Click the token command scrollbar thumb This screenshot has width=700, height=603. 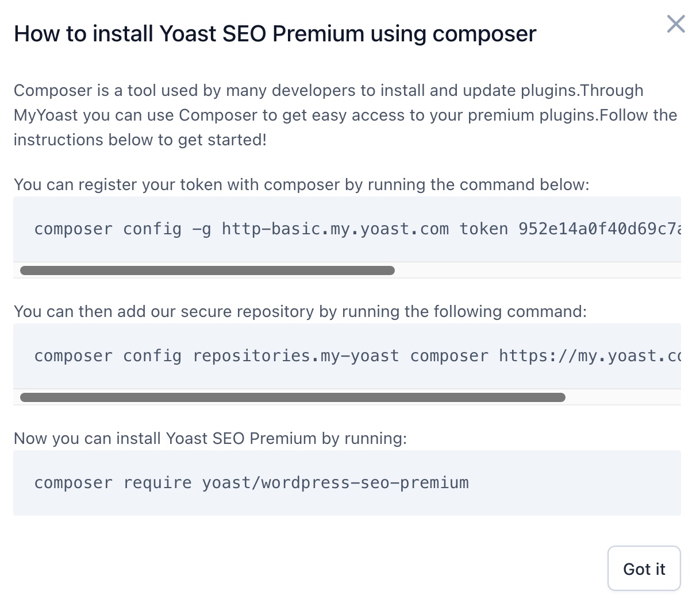click(x=207, y=270)
